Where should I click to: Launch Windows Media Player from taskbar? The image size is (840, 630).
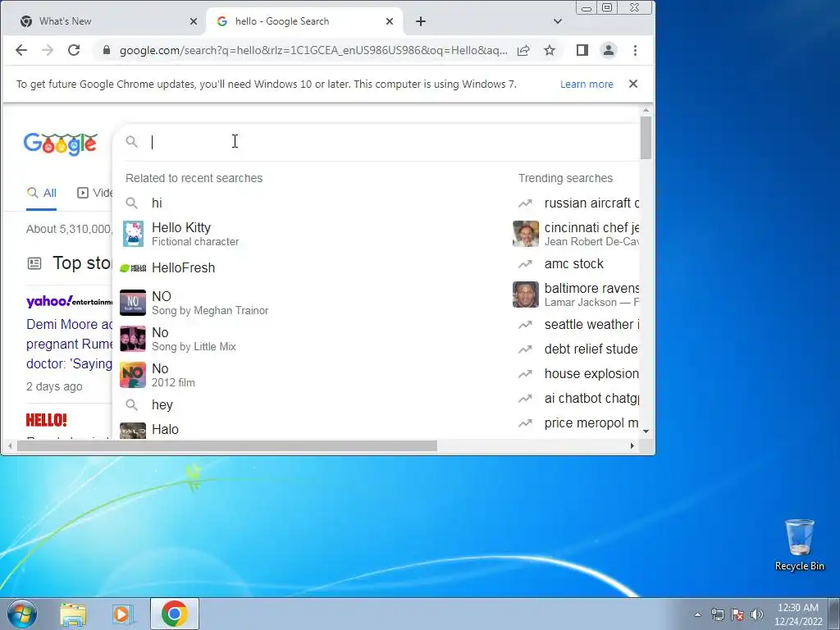tap(123, 614)
